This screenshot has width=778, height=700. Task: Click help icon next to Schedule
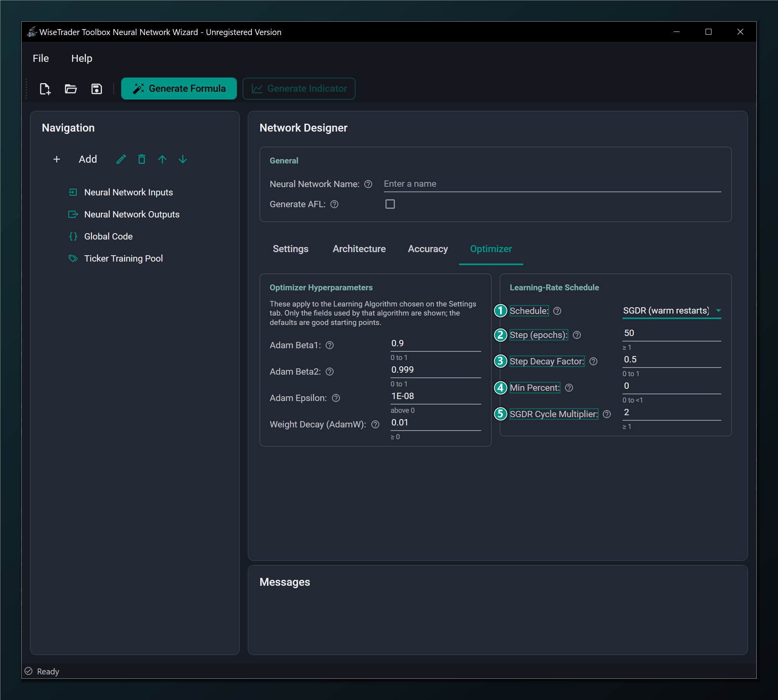pyautogui.click(x=557, y=311)
